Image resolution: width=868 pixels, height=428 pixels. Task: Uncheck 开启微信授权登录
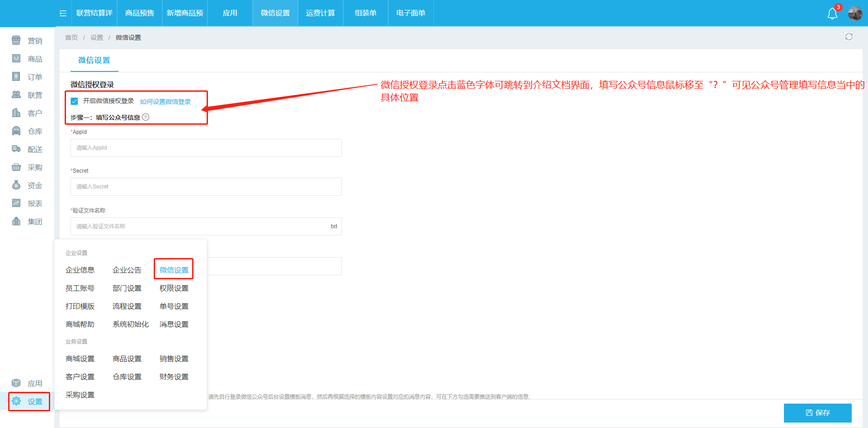(x=75, y=101)
